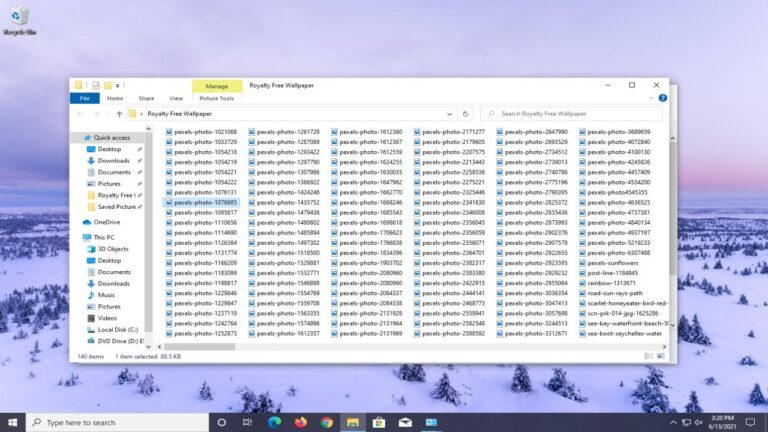The width and height of the screenshot is (768, 432).
Task: Select the file pexels-sunflowers
Action: click(x=614, y=262)
